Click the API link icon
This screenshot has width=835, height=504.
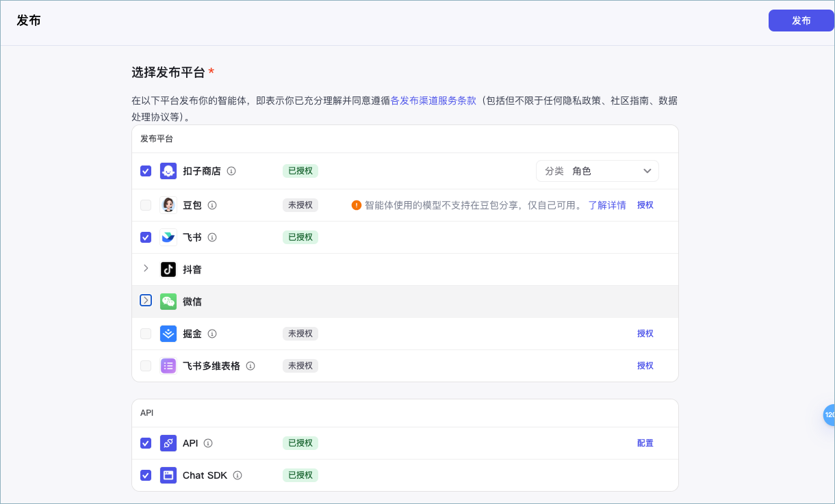point(168,443)
